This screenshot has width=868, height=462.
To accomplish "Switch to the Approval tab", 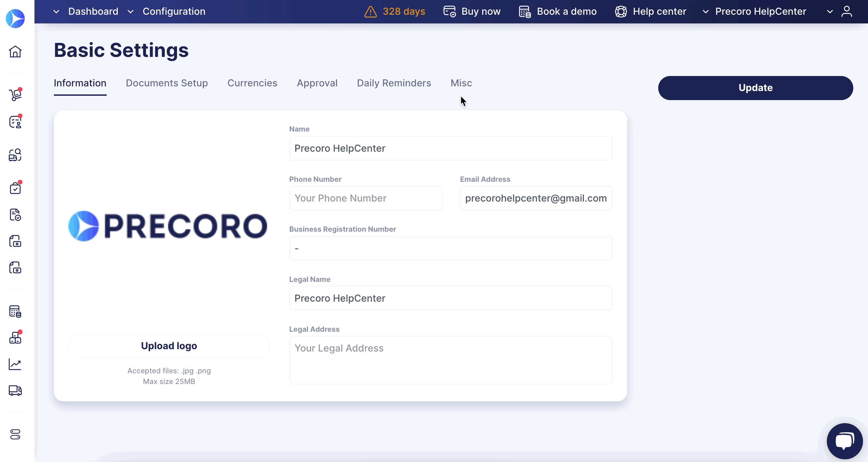I will coord(317,83).
